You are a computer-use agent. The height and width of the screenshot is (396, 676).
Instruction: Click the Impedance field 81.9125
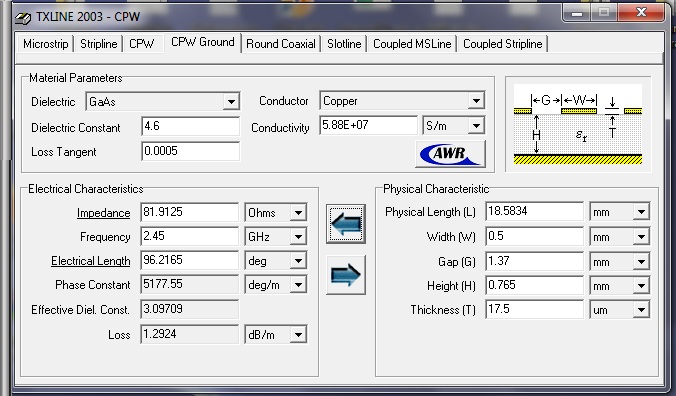click(x=189, y=212)
